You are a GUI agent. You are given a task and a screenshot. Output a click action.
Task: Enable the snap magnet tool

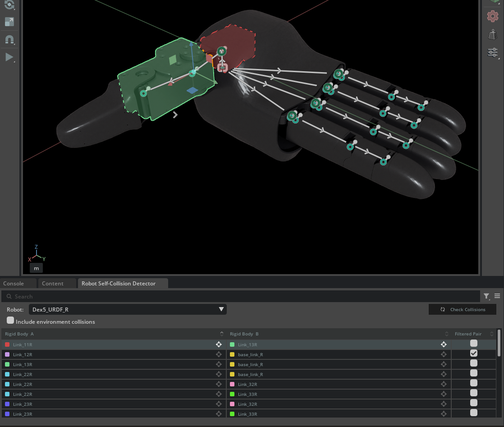tap(9, 39)
